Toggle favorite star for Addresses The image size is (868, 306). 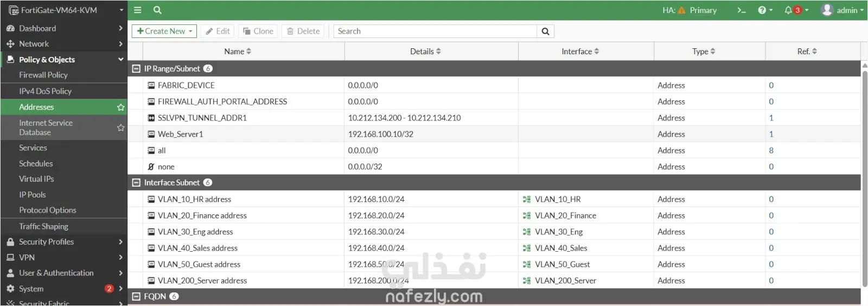(x=120, y=107)
